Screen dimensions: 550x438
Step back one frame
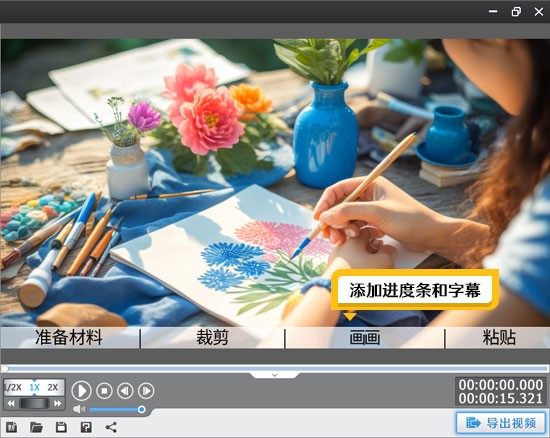click(x=125, y=390)
